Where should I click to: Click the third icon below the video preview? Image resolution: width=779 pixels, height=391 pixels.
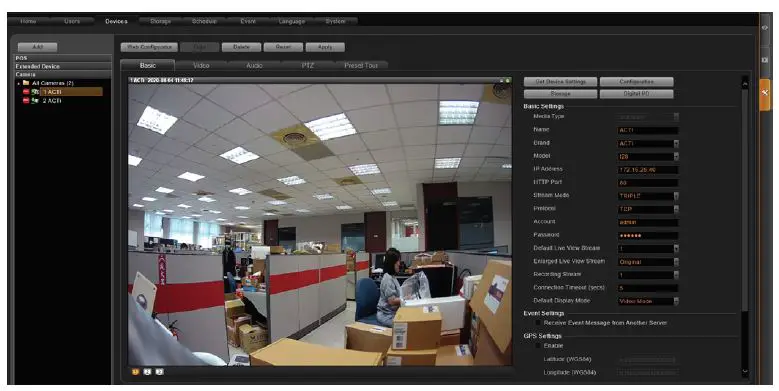pos(159,372)
